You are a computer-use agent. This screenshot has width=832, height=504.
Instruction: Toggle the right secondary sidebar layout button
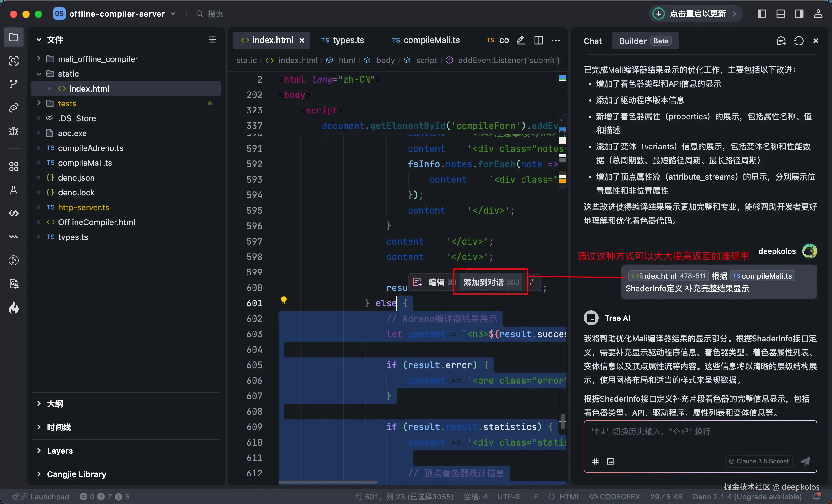click(x=799, y=14)
